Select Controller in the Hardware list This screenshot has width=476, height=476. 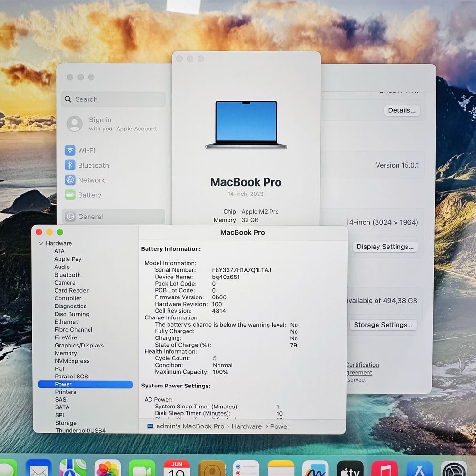pyautogui.click(x=68, y=298)
